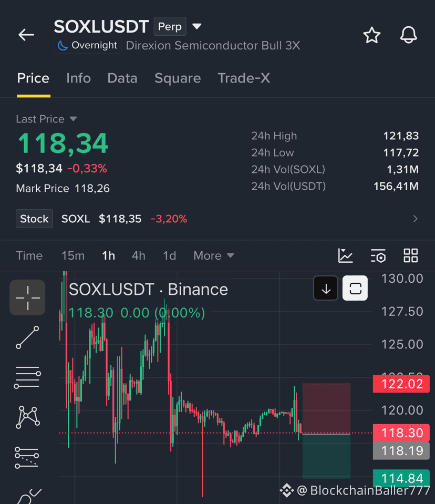Select the brush drawing tool
This screenshot has width=435, height=504.
click(28, 496)
